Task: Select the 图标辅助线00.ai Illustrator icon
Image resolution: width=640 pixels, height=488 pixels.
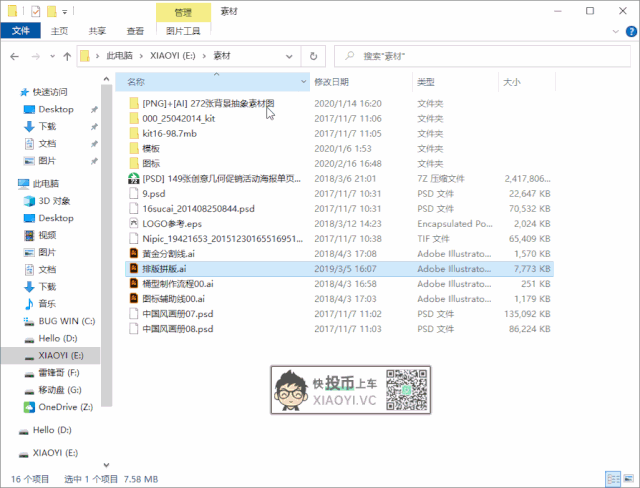Action: 134,299
